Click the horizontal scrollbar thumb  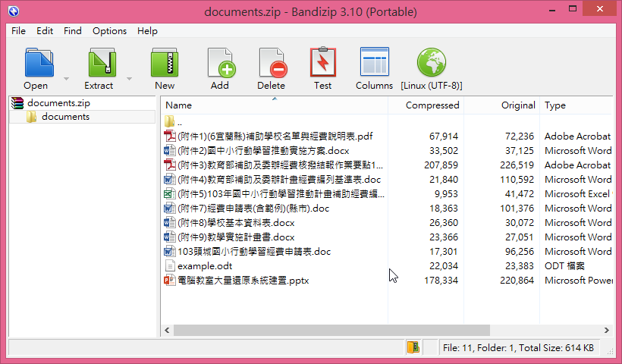331,330
